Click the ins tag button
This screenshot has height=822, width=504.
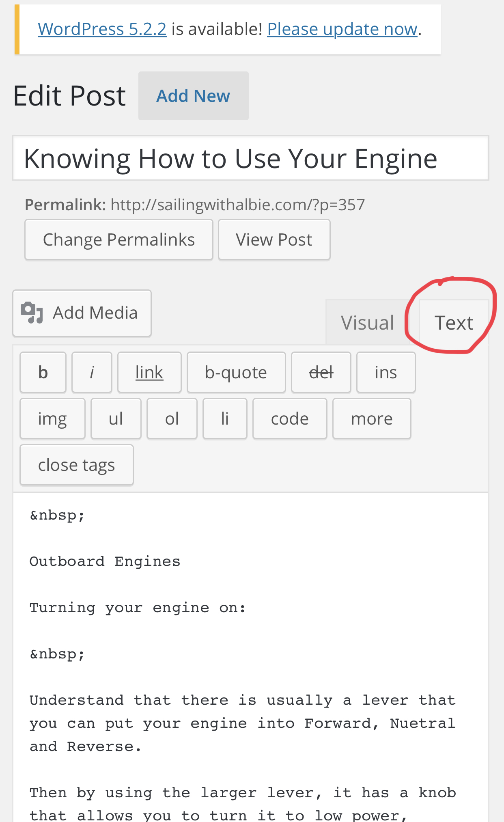pyautogui.click(x=386, y=372)
